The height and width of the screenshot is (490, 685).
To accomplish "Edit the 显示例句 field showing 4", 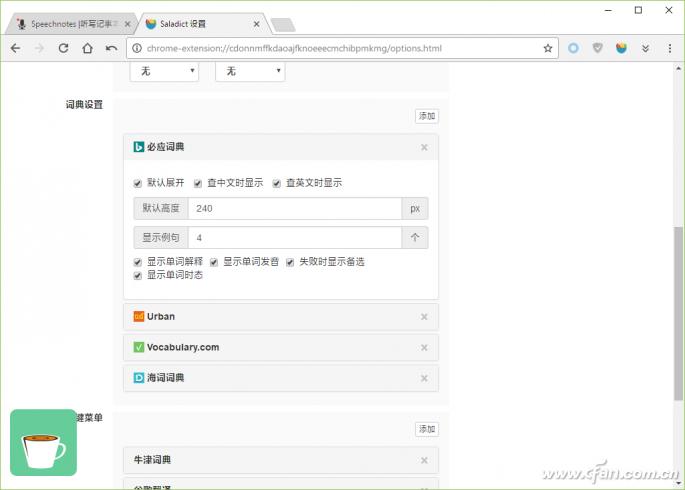I will point(295,238).
